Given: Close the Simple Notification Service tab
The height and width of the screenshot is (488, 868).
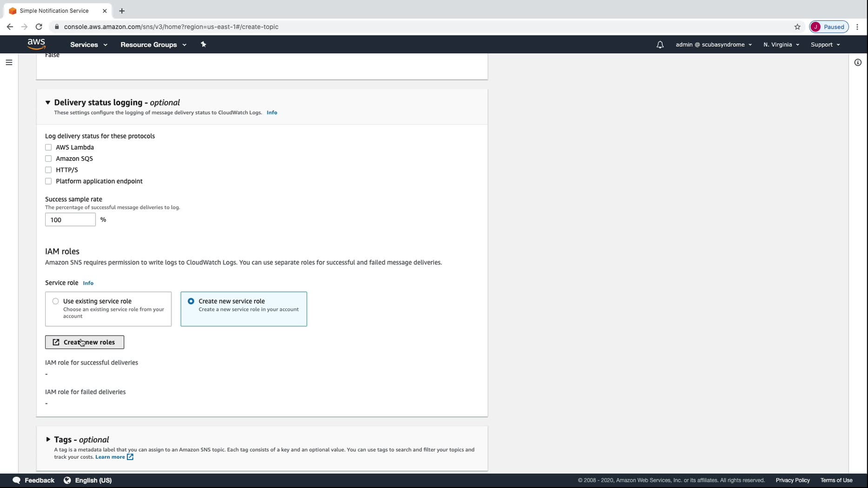Looking at the screenshot, I should [105, 11].
